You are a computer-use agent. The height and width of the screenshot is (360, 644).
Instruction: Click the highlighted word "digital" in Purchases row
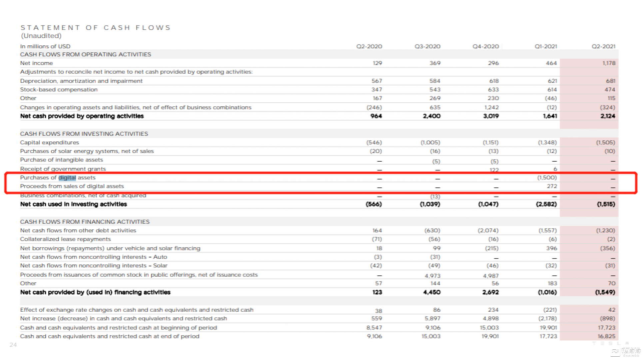pyautogui.click(x=67, y=178)
